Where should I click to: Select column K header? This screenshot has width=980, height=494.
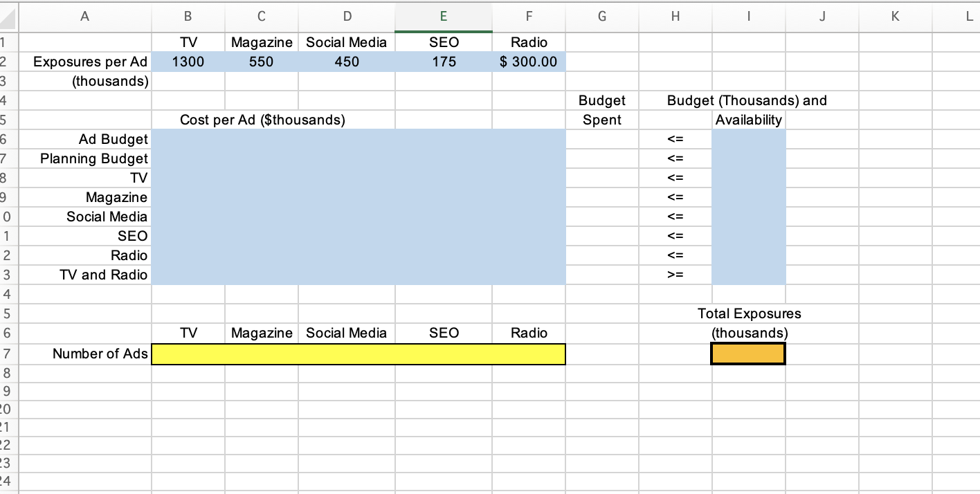(894, 16)
